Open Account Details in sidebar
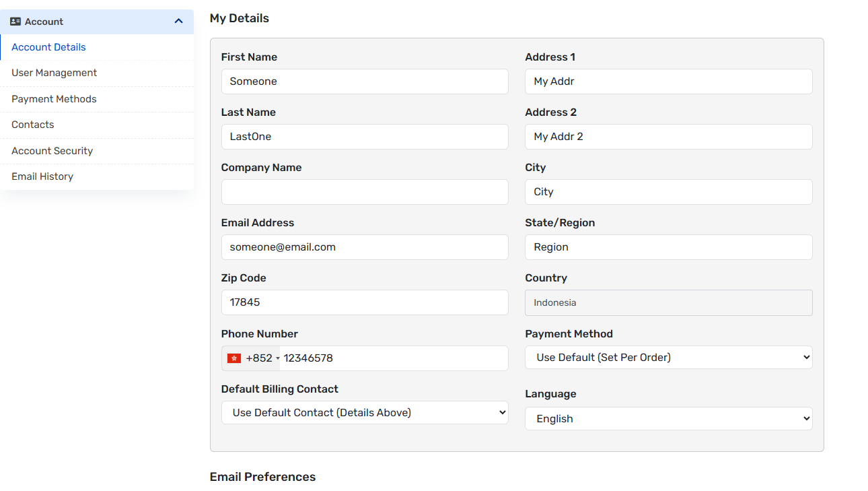Image resolution: width=868 pixels, height=491 pixels. click(x=97, y=47)
